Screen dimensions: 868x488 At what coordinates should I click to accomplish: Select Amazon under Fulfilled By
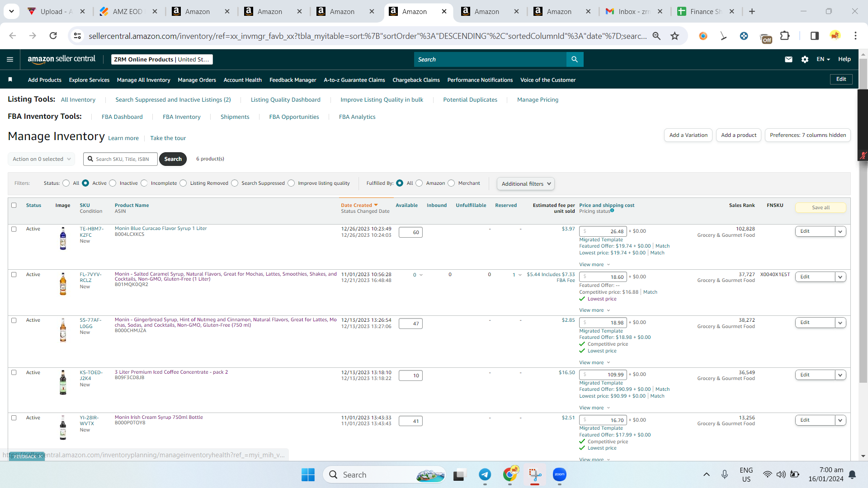[x=419, y=183]
